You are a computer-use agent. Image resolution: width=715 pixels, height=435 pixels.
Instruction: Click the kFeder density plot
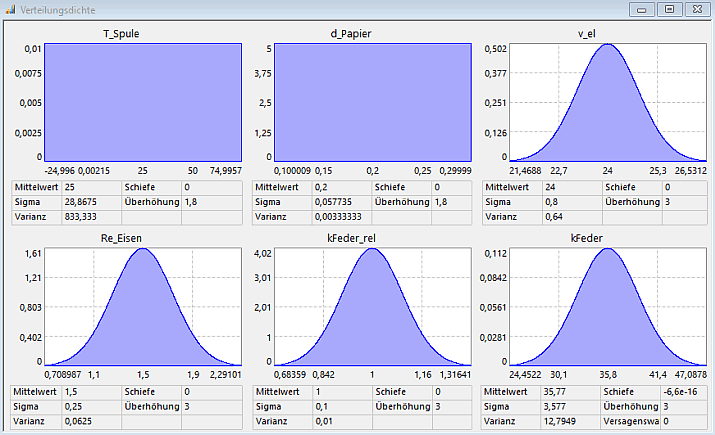pyautogui.click(x=607, y=304)
